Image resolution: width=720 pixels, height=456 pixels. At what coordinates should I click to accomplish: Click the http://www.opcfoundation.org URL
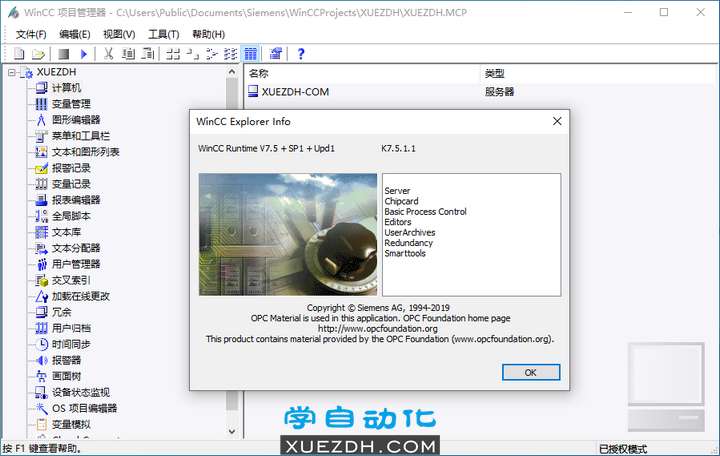[377, 328]
